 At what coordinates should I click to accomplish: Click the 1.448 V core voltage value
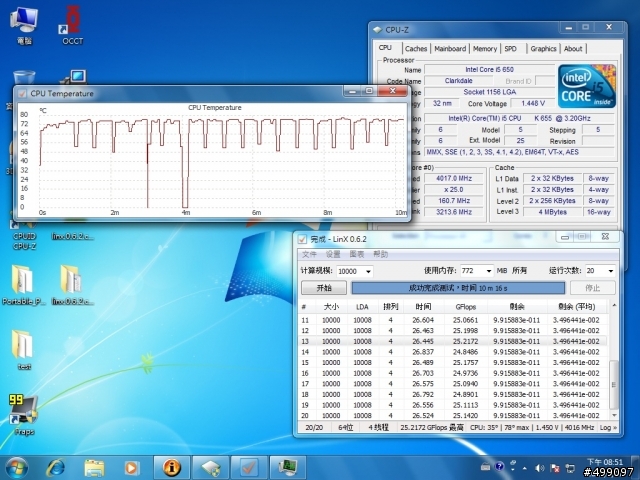[533, 103]
